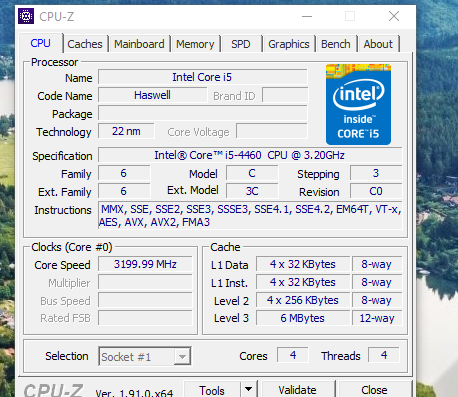This screenshot has height=397, width=458.
Task: Expand the Socket #1 selection combo box
Action: tap(145, 356)
